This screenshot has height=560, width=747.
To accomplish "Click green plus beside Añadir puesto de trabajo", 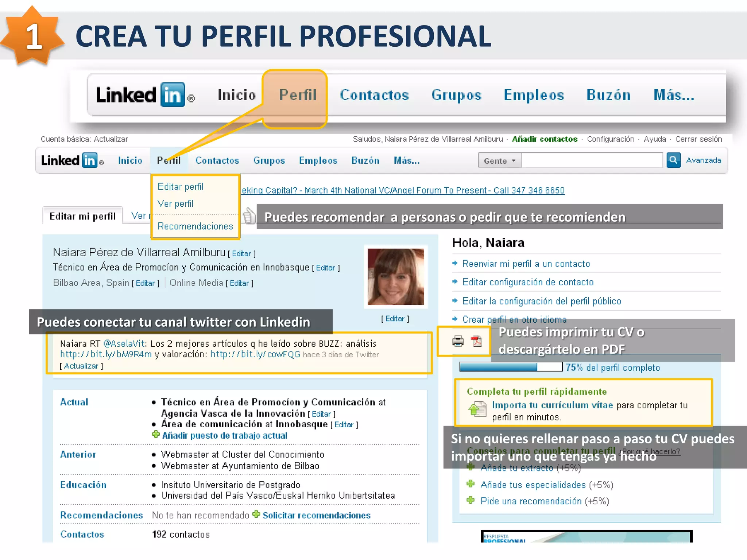I will coord(156,435).
